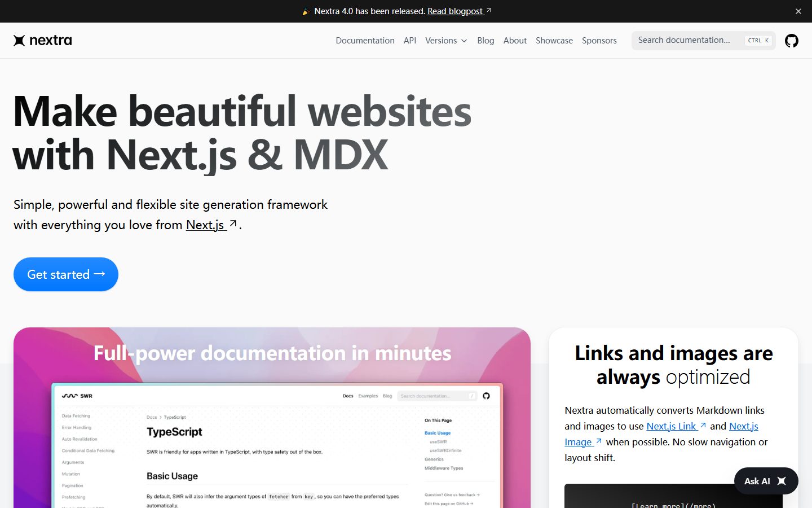The height and width of the screenshot is (508, 812).
Task: Click the SWR docs screenshot preview
Action: tap(277, 446)
